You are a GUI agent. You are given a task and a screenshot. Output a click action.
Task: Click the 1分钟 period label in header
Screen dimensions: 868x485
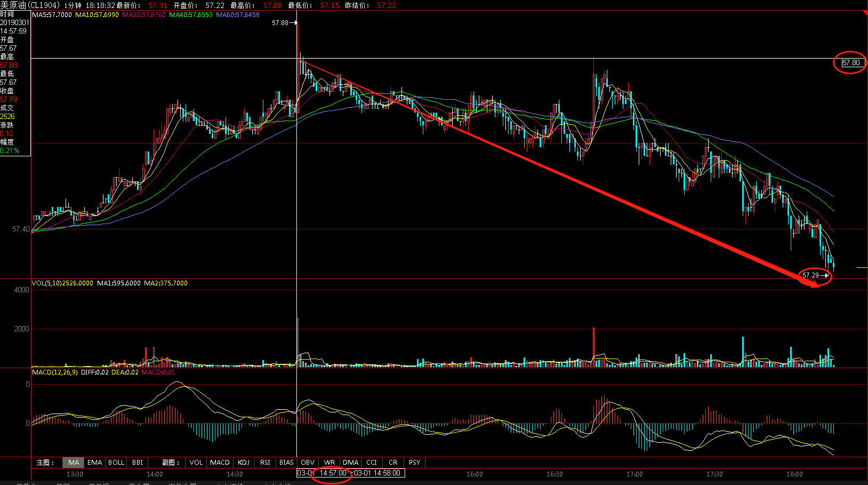[73, 5]
